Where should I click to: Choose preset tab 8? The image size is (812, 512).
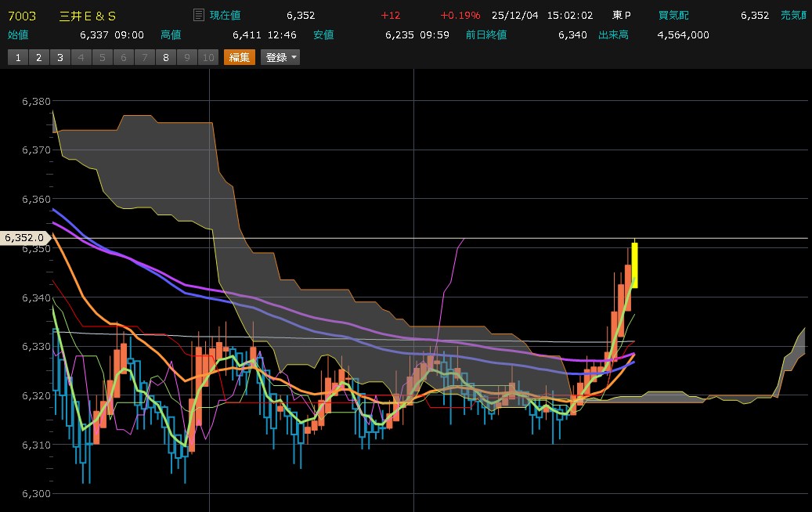click(x=165, y=57)
